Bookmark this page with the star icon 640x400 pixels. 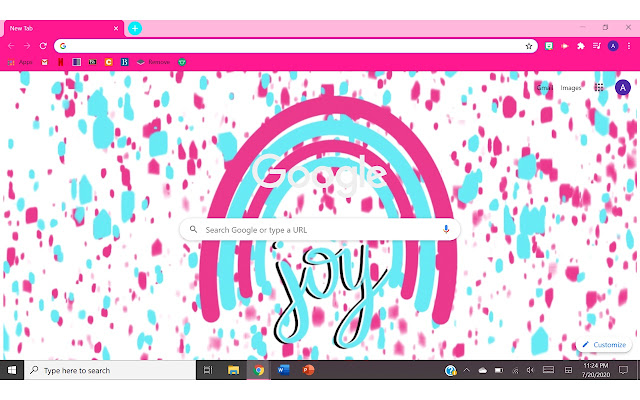point(529,46)
